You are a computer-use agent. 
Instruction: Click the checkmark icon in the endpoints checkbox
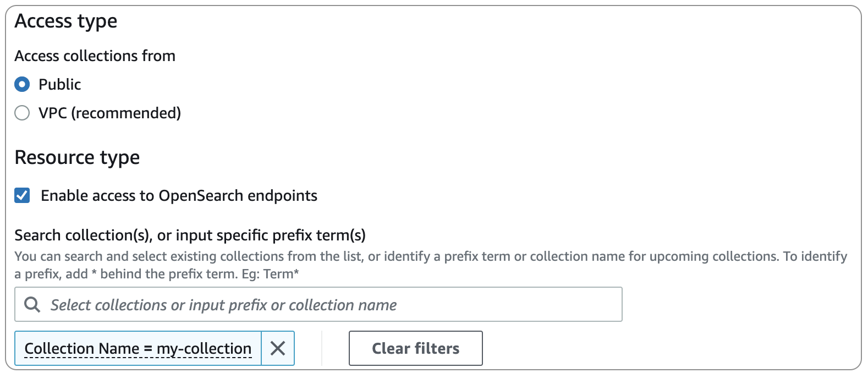22,195
